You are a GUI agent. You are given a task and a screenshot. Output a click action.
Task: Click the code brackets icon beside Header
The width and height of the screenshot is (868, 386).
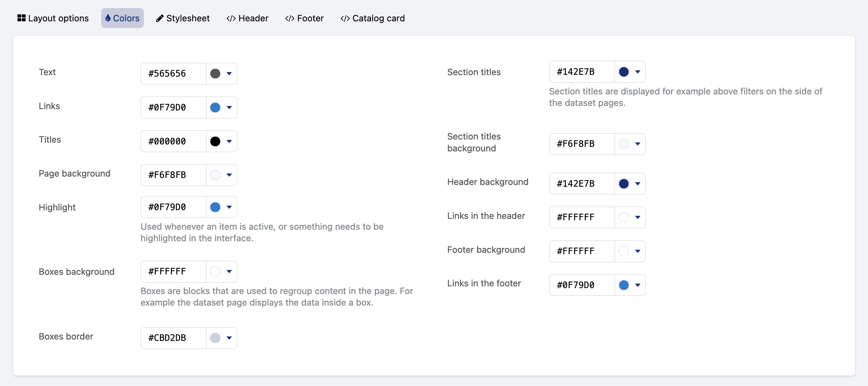pyautogui.click(x=231, y=19)
